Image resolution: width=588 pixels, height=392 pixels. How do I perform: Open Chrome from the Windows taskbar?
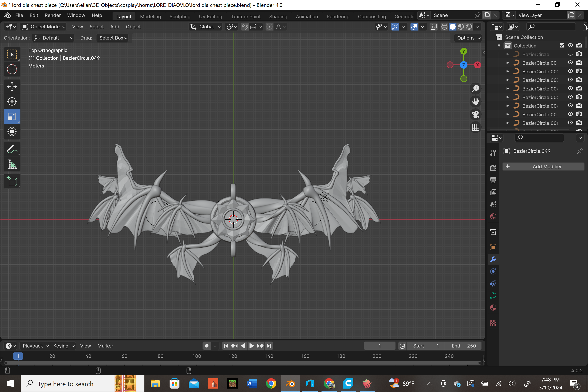coord(271,383)
